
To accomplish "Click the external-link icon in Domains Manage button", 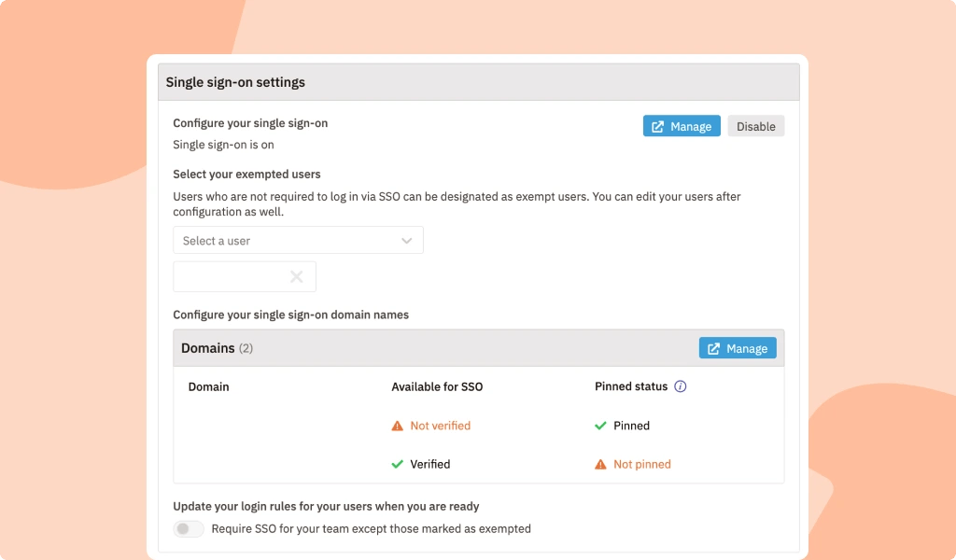I will [x=714, y=349].
